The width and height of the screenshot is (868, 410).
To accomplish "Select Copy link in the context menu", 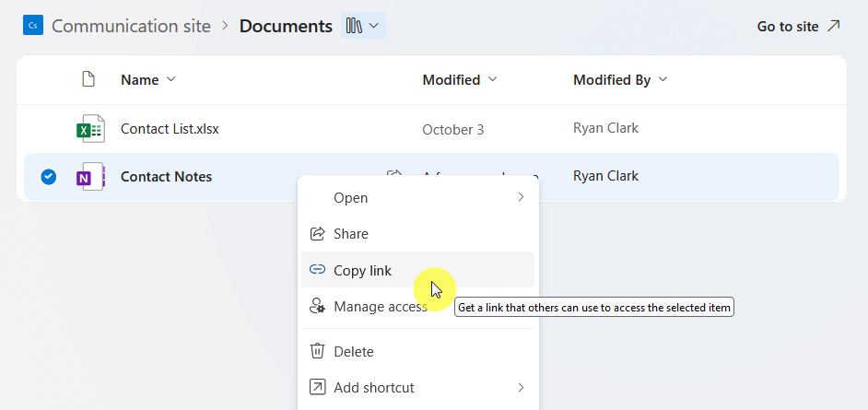I will point(418,269).
